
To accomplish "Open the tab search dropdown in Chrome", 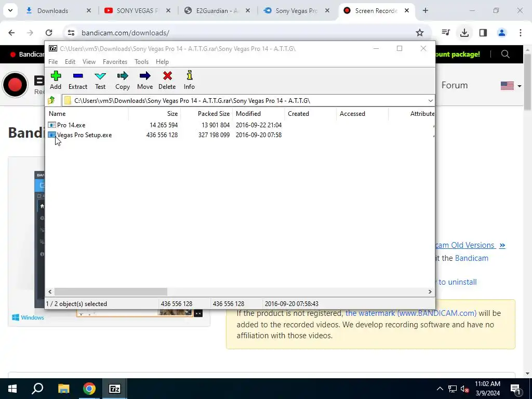I will click(x=10, y=10).
